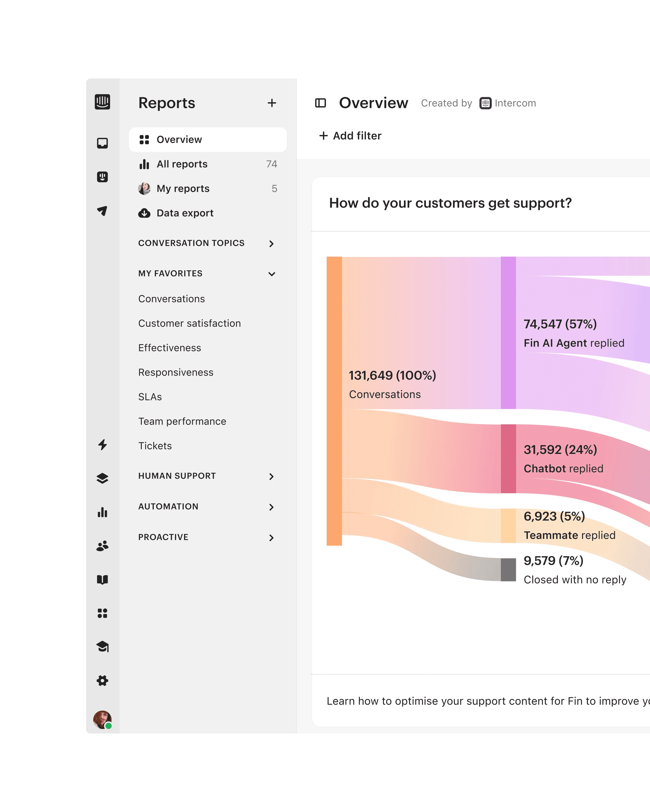Click the gray Closed with no reply bar
This screenshot has width=650, height=812.
click(508, 569)
